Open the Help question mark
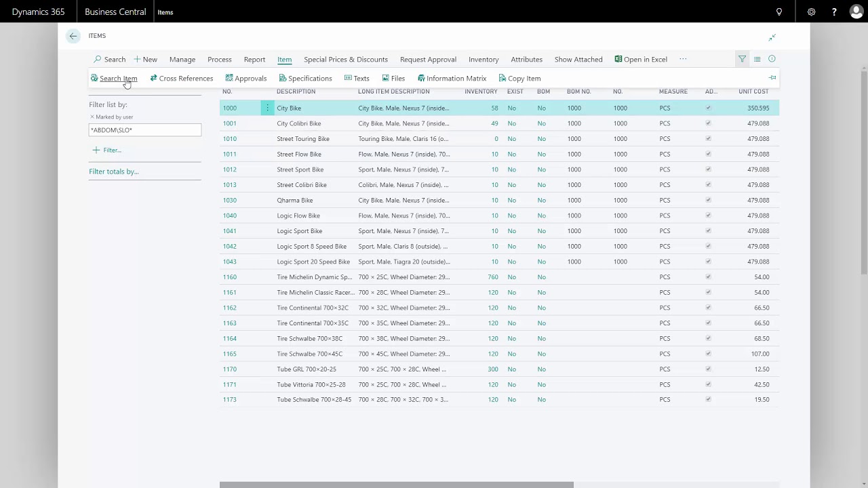The height and width of the screenshot is (488, 868). [x=834, y=12]
